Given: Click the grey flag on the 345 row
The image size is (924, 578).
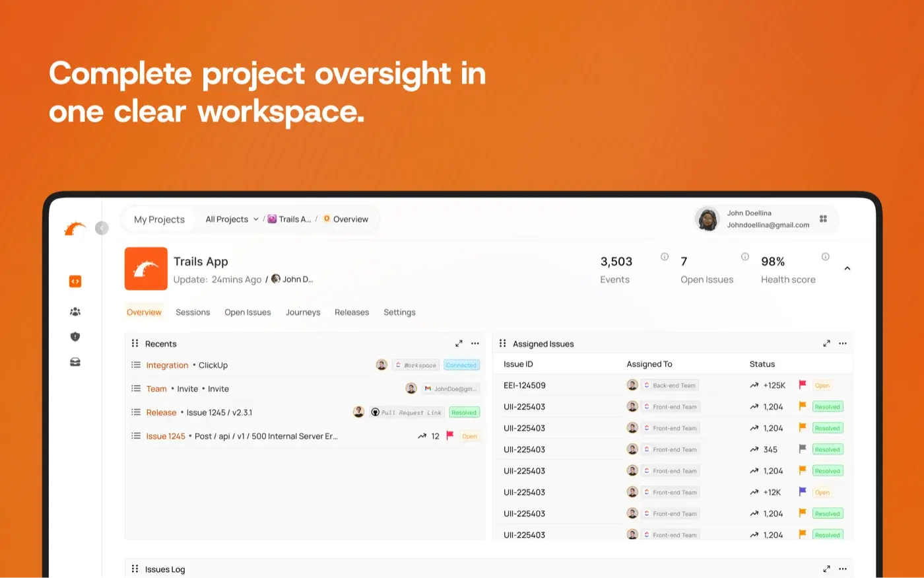Looking at the screenshot, I should click(x=803, y=449).
